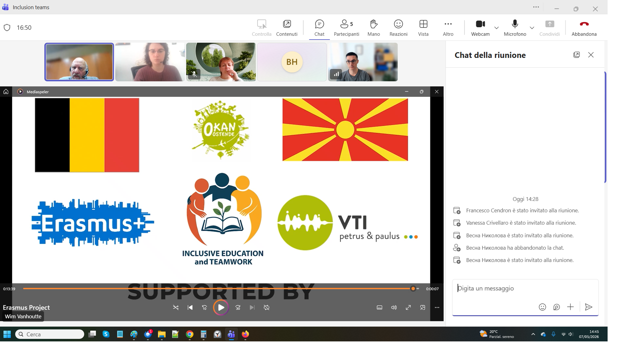The image size is (644, 343).
Task: Open the Altro more actions menu
Action: [x=448, y=28]
